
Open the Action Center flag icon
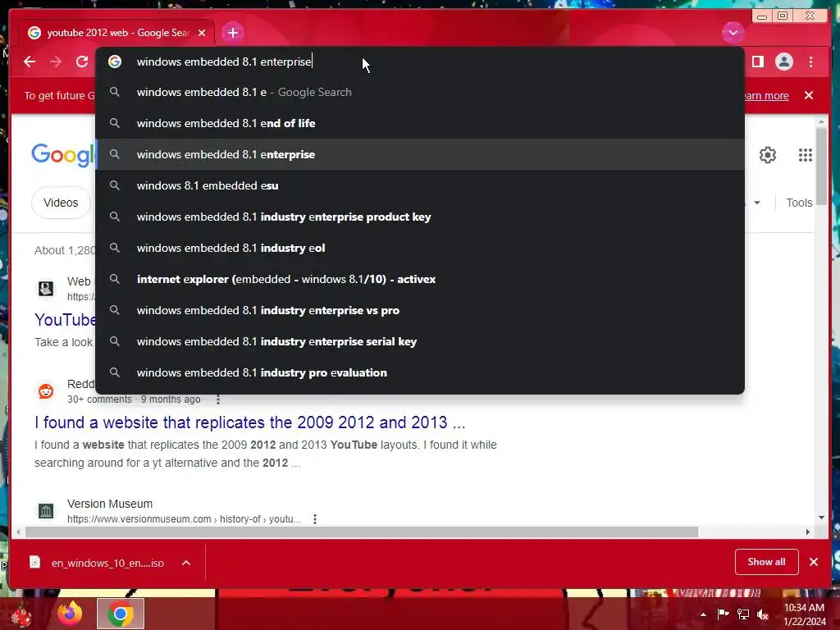click(723, 614)
